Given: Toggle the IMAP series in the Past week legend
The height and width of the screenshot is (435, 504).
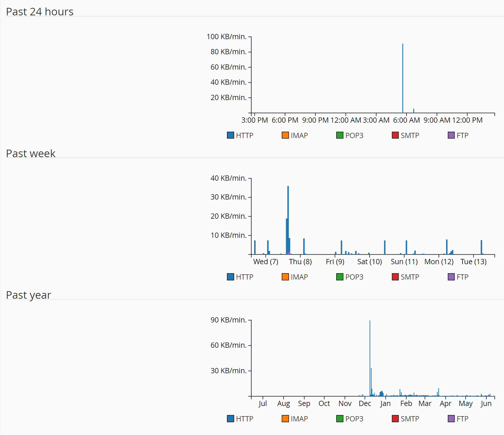Looking at the screenshot, I should (285, 277).
